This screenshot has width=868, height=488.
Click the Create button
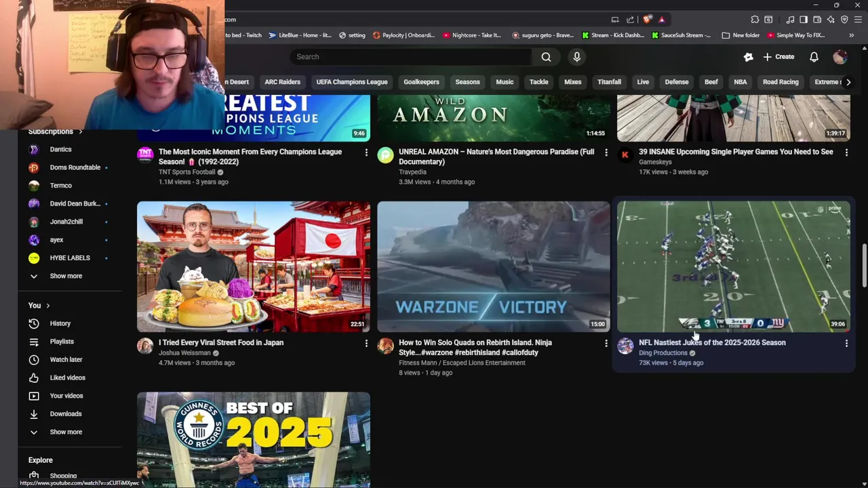coord(778,57)
